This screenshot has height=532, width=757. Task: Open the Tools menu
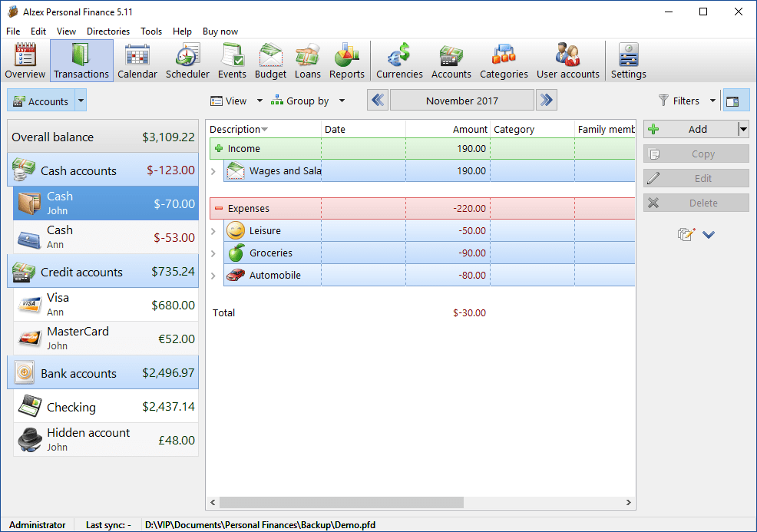coord(150,31)
